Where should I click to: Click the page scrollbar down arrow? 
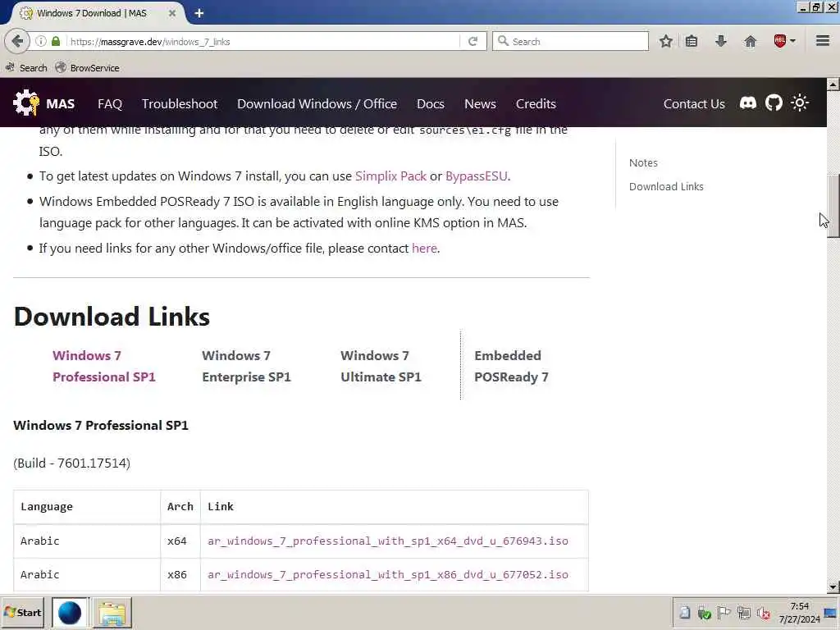[833, 587]
